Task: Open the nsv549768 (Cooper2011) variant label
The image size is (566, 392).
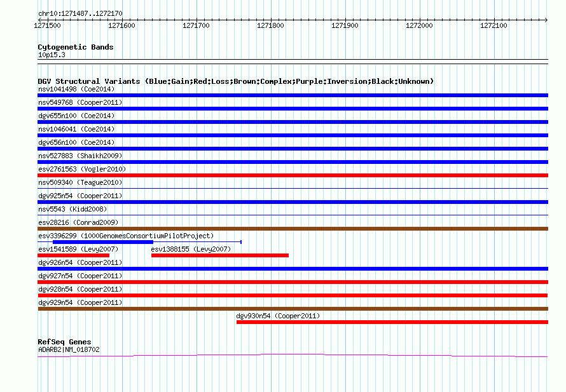Action: click(80, 102)
